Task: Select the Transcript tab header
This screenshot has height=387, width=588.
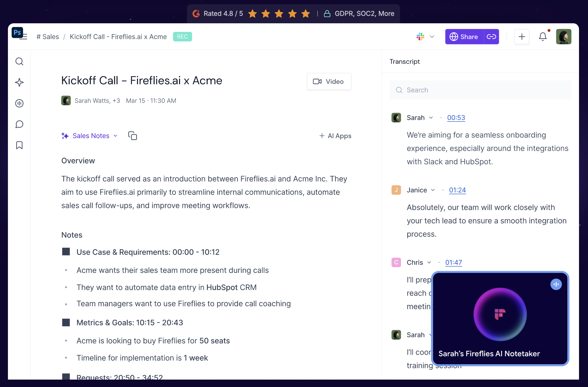Action: tap(405, 61)
